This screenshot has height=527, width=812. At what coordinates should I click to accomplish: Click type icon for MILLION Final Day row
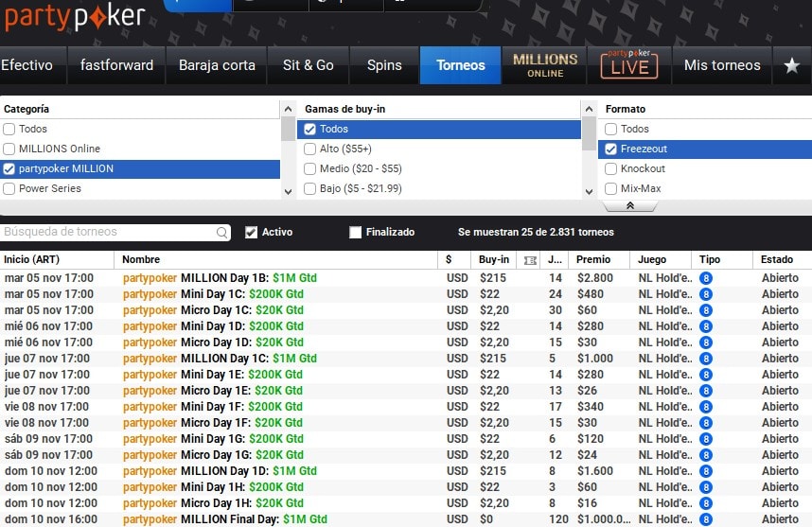tap(705, 519)
